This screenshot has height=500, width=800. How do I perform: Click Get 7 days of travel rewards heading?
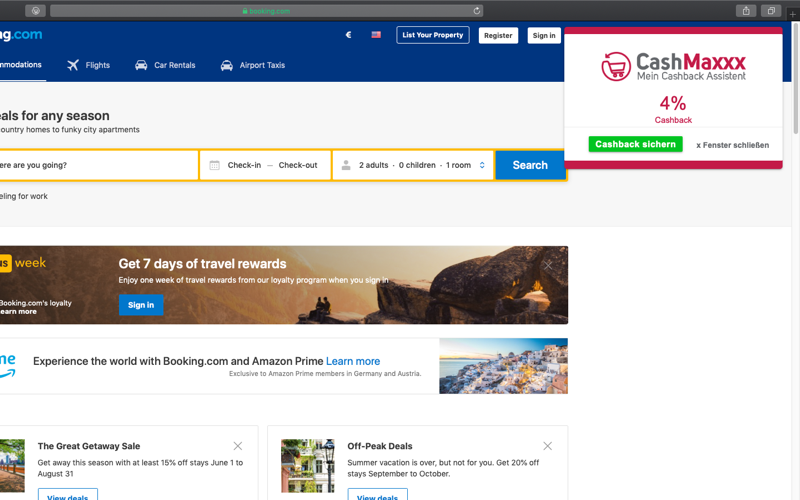pyautogui.click(x=203, y=264)
